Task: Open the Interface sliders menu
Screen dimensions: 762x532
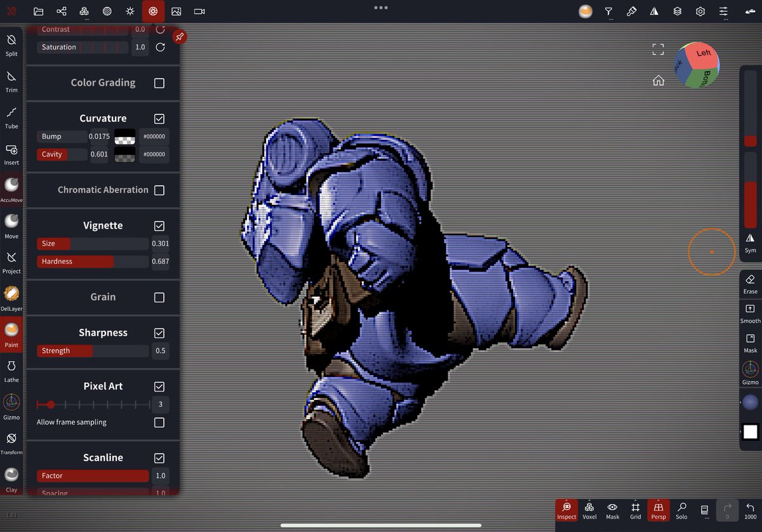Action: pos(723,11)
